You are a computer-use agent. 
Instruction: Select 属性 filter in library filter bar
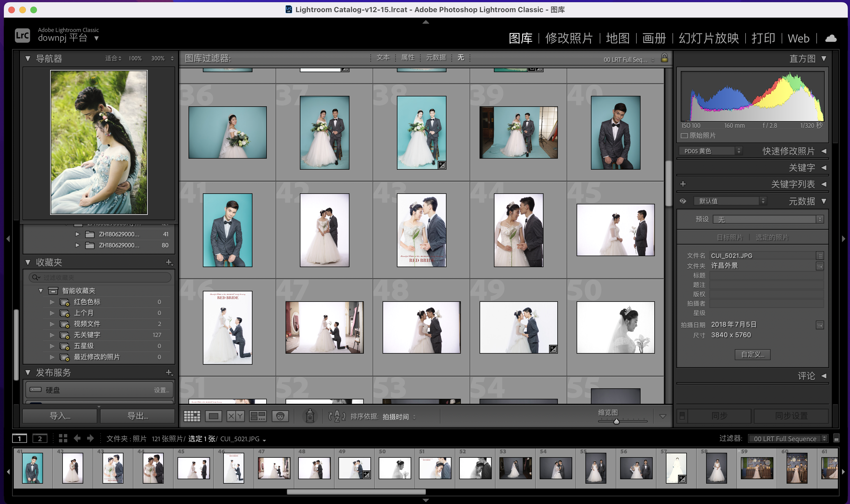(x=407, y=58)
